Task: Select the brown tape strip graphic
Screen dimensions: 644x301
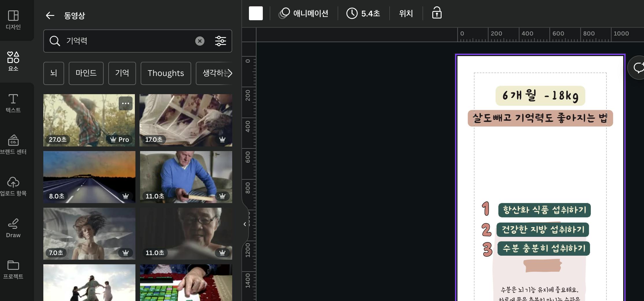Action: pyautogui.click(x=542, y=265)
